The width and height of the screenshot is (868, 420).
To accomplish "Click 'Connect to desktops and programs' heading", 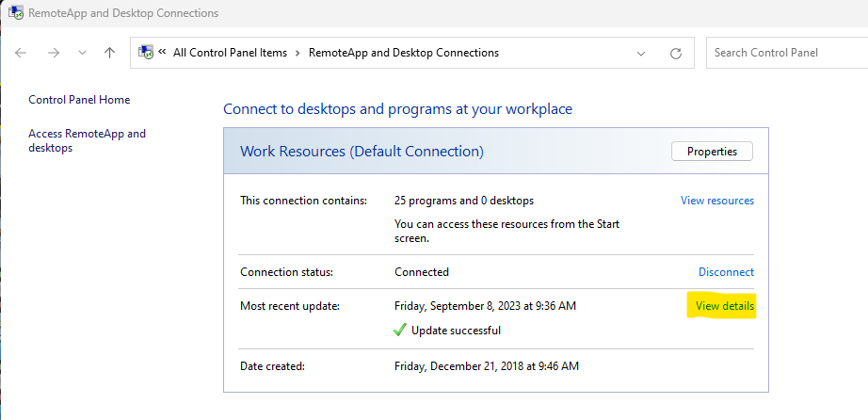I will (x=397, y=109).
